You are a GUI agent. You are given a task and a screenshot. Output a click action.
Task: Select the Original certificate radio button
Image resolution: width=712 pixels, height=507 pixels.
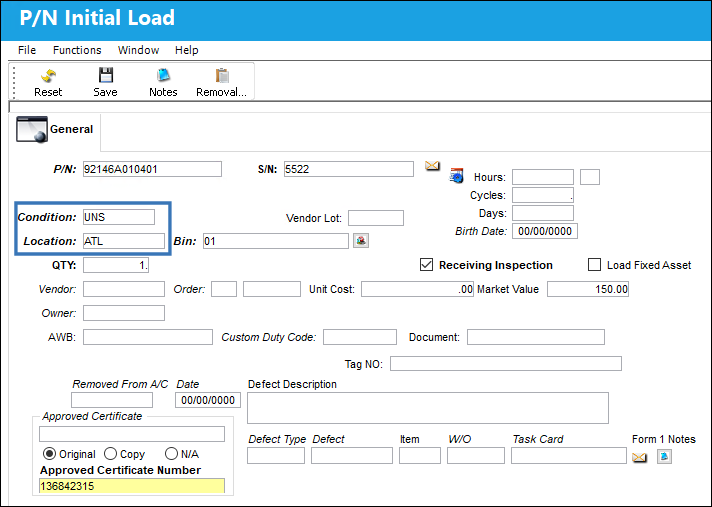click(x=49, y=453)
